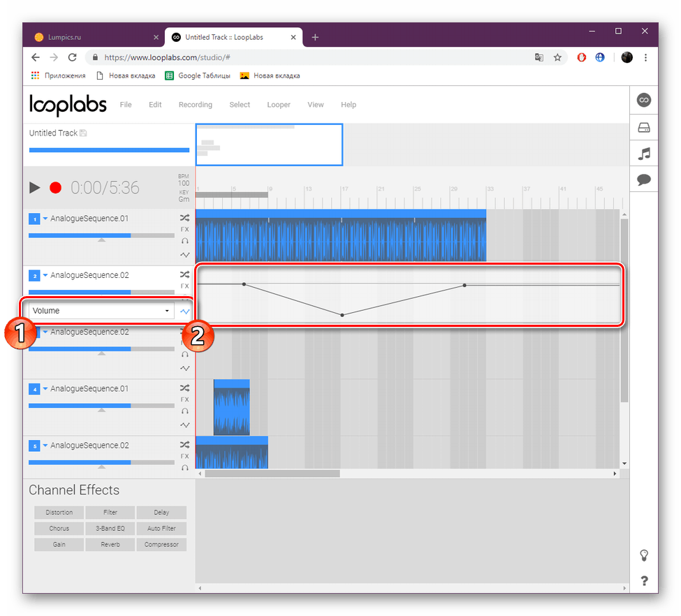The width and height of the screenshot is (681, 616).
Task: Open the Recording menu
Action: coord(196,105)
